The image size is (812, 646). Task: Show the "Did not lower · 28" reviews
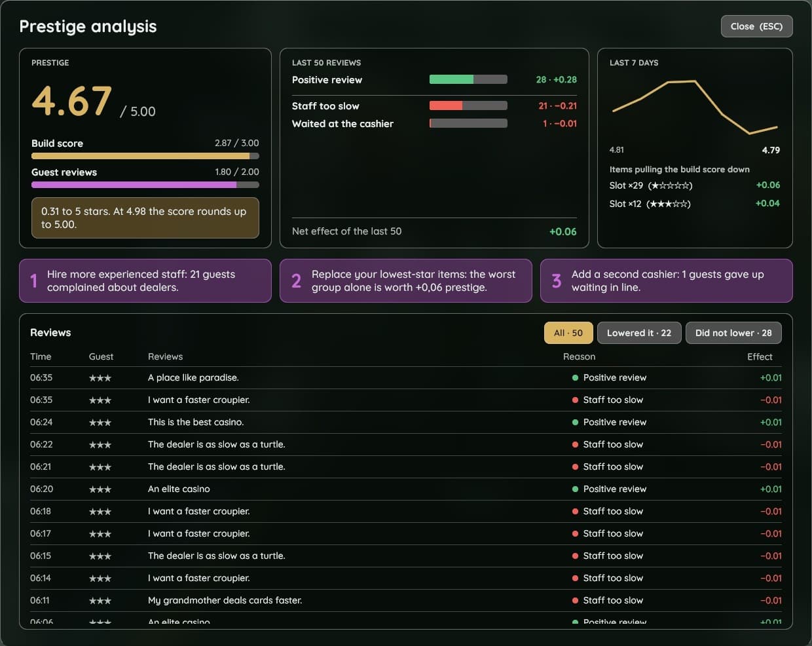point(733,333)
